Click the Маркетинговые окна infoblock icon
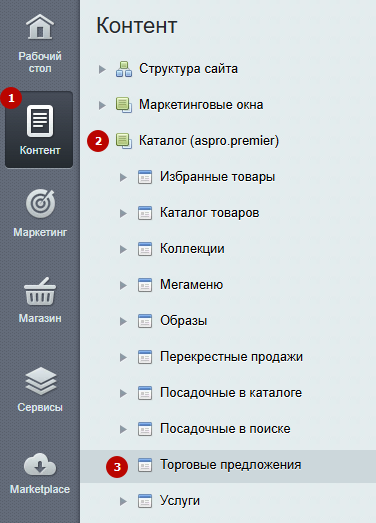The height and width of the screenshot is (523, 376). click(x=124, y=105)
